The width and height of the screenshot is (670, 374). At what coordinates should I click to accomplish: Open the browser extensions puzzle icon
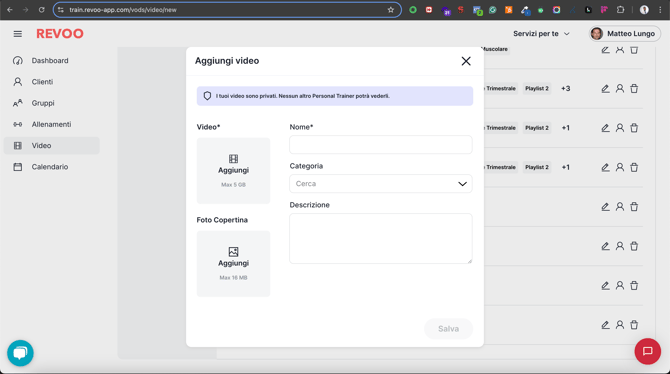[x=620, y=9]
